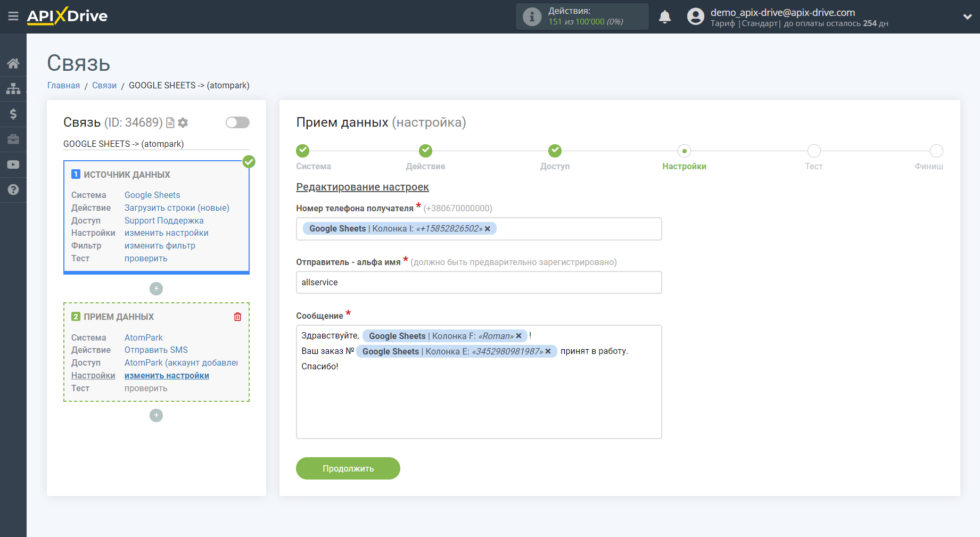980x537 pixels.
Task: Click the ApiX-Drive logo
Action: [67, 16]
